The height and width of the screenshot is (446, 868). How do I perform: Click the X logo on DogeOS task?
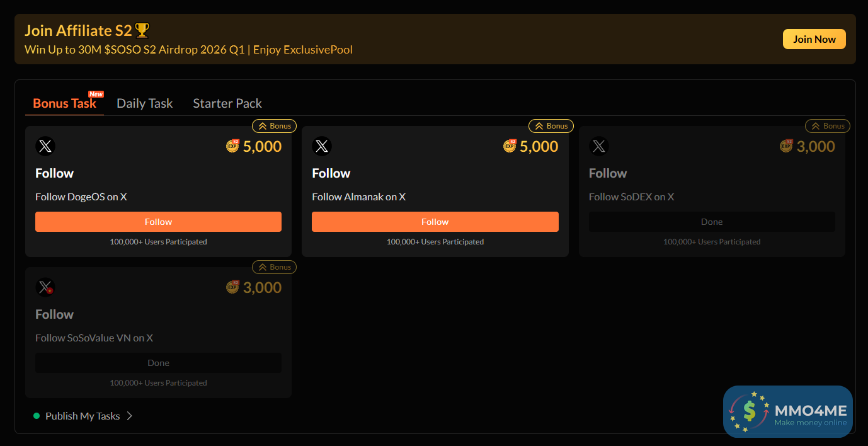pos(45,147)
